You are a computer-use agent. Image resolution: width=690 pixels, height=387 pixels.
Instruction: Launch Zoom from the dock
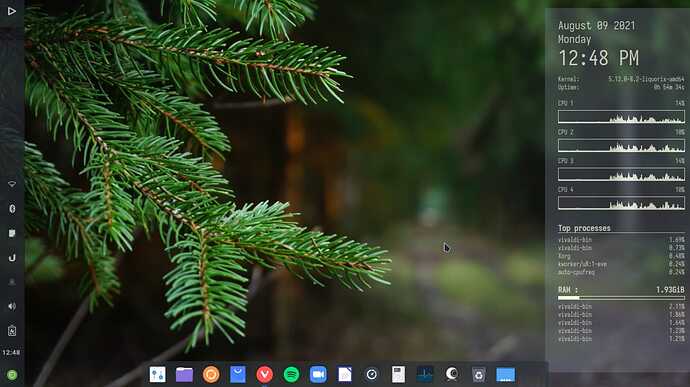click(318, 375)
